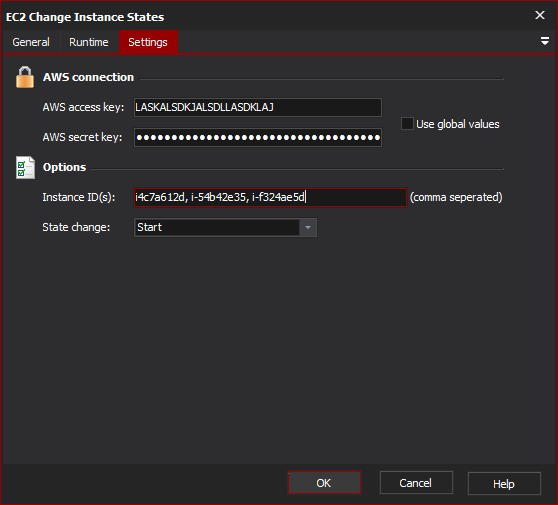
Task: Click inside the AWS secret key field
Action: 258,137
